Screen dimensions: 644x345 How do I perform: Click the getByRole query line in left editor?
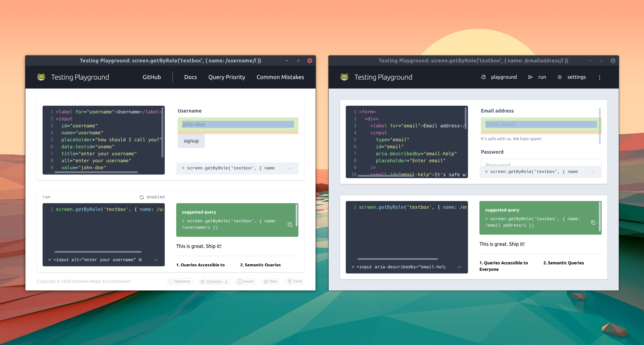point(109,209)
